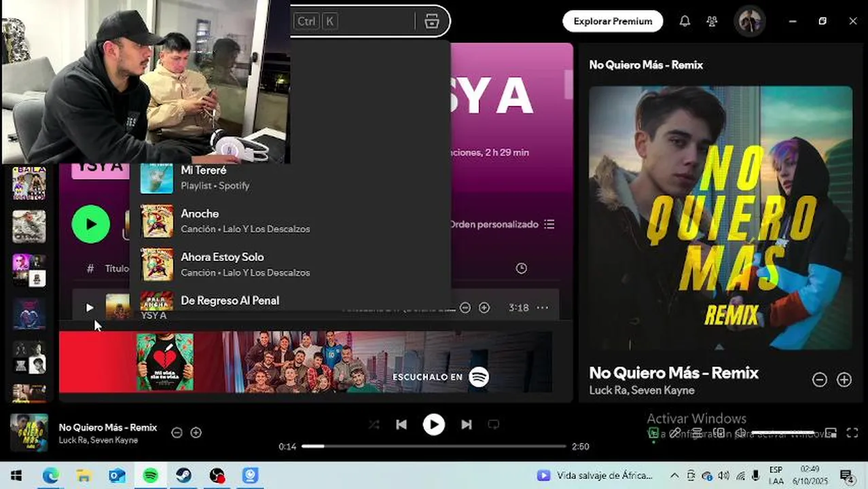Click the now playing thumbnail in bottom bar
868x489 pixels.
click(29, 433)
